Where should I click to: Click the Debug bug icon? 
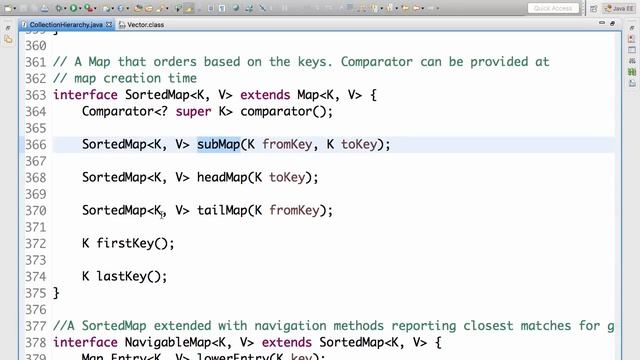[59, 8]
